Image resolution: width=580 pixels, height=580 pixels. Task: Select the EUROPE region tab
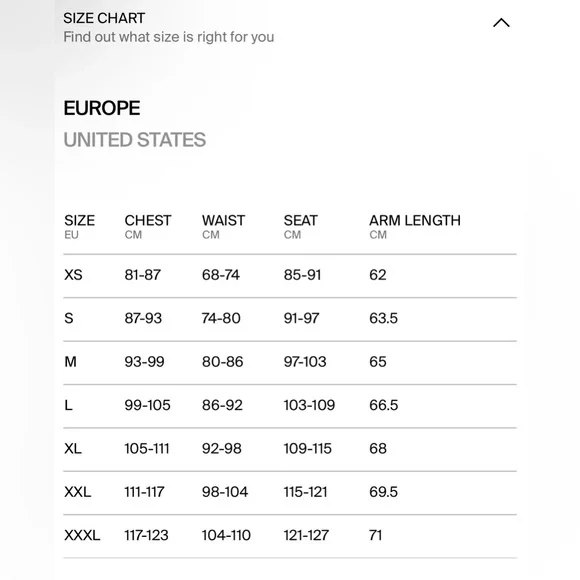[102, 108]
